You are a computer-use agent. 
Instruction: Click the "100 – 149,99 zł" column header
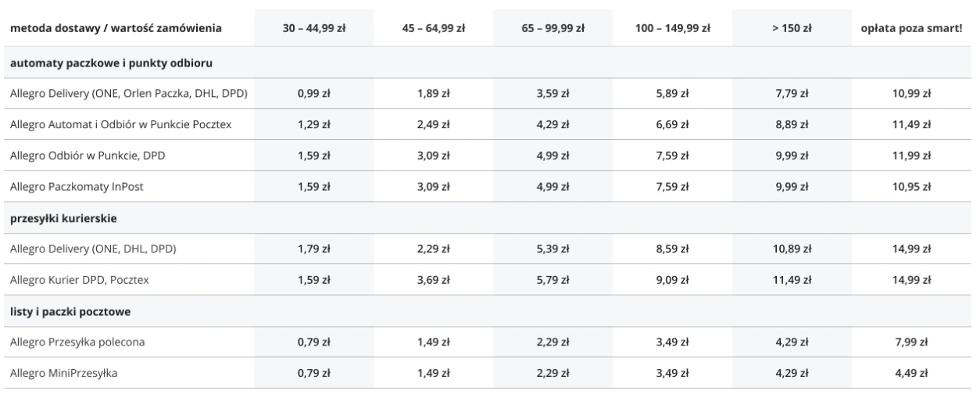tap(673, 29)
